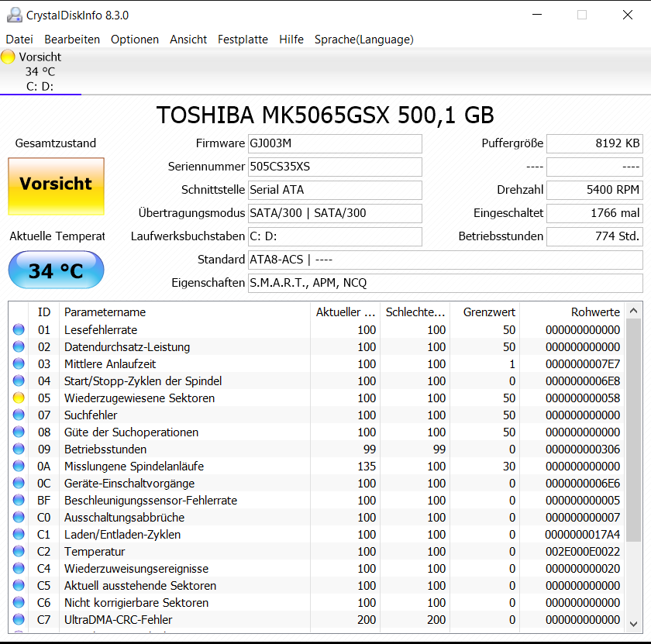Click the yellow Vorsicht disk status icon at top
This screenshot has height=644, width=651.
tap(8, 57)
